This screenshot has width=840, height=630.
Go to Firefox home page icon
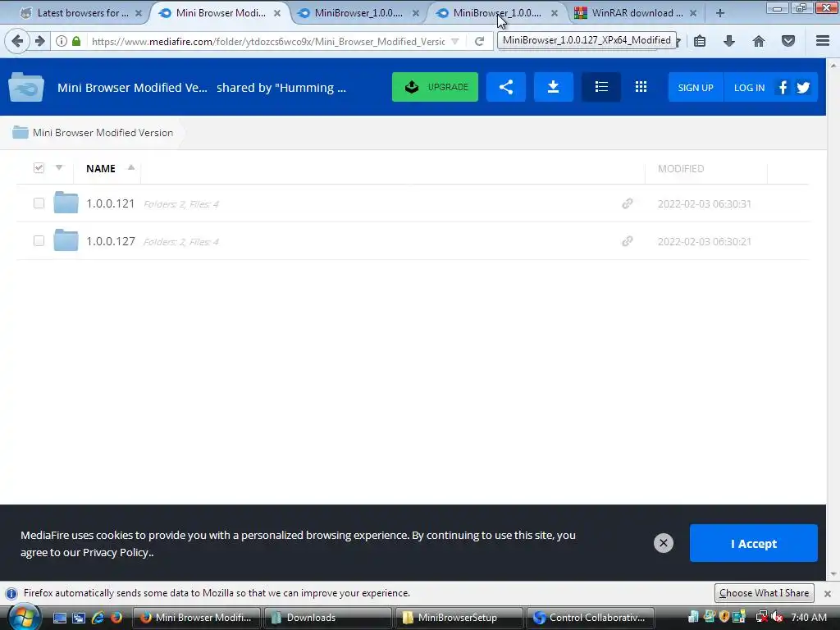758,41
